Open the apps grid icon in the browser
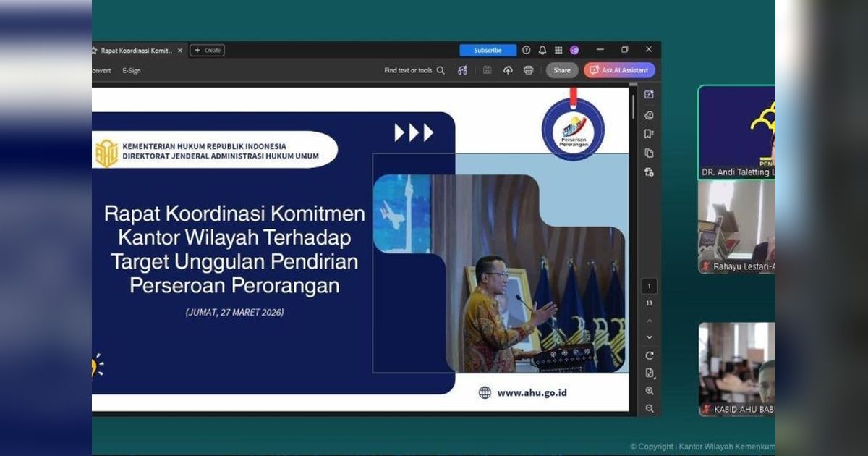 558,50
